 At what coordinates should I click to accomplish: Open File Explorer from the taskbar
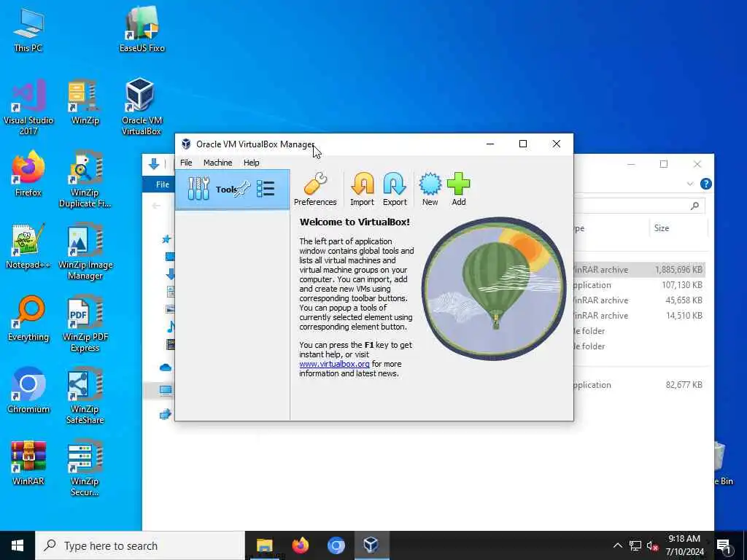264,545
